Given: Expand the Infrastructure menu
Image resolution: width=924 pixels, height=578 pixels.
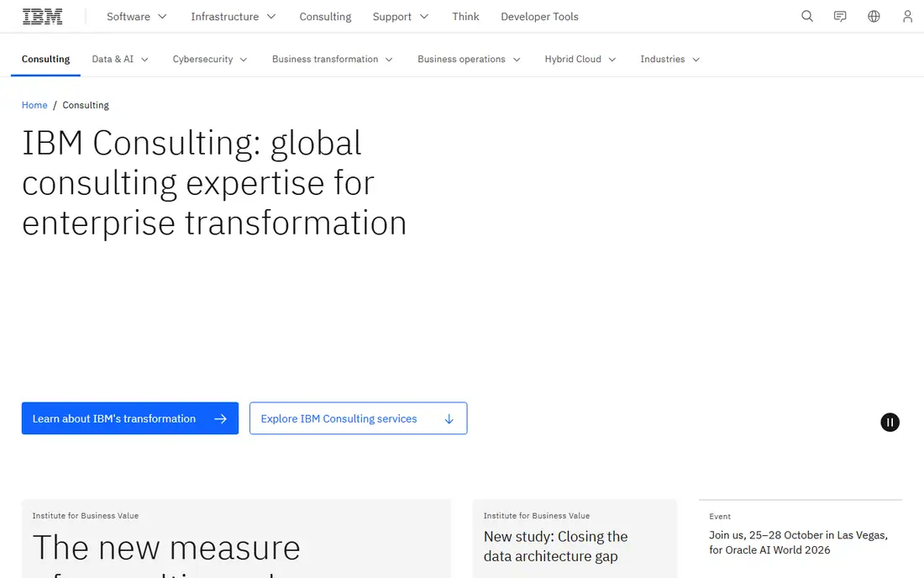Looking at the screenshot, I should click(234, 17).
